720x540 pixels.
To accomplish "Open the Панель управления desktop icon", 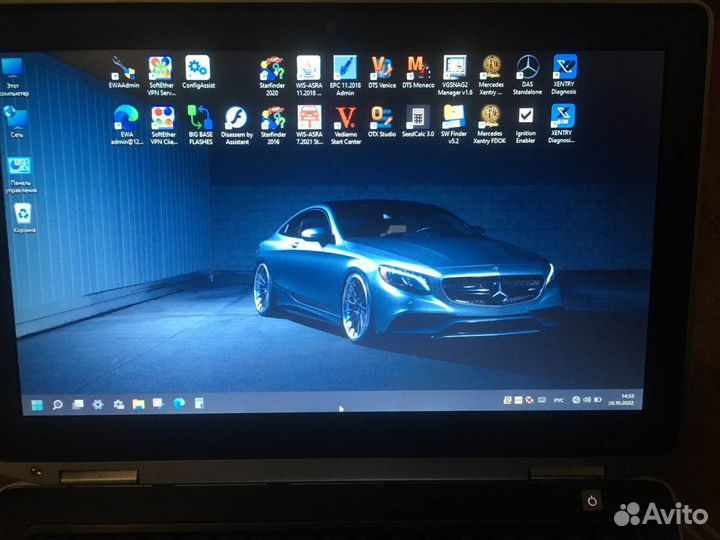I will click(21, 175).
